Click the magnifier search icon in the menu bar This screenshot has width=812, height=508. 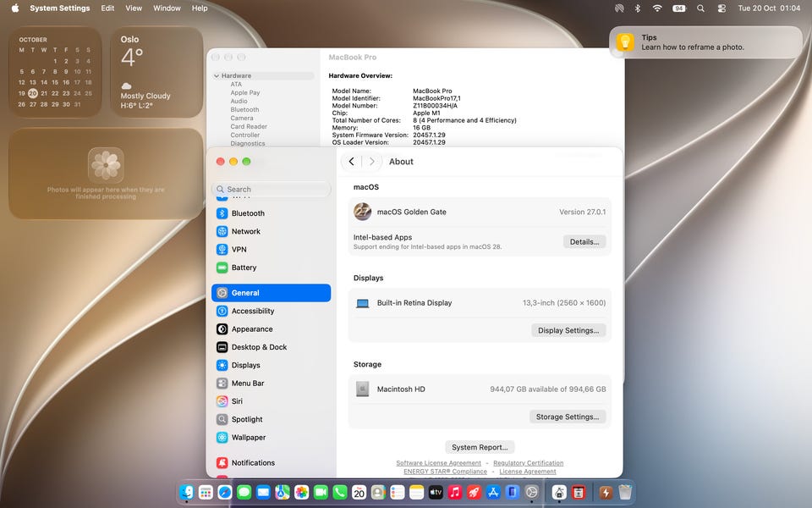(700, 8)
